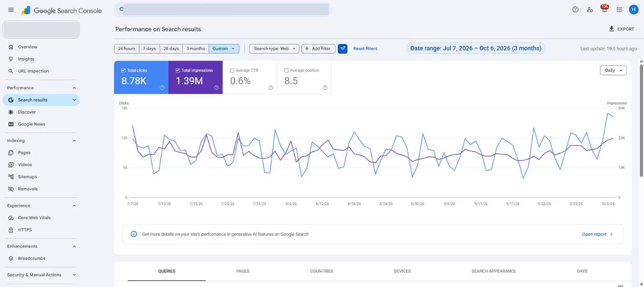Open notifications bell with 136 badge

point(604,9)
